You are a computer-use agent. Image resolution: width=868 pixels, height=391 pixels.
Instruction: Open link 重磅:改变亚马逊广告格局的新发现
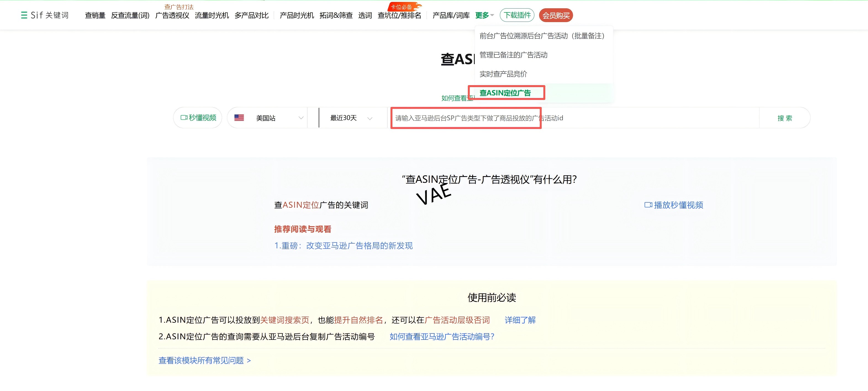tap(343, 246)
